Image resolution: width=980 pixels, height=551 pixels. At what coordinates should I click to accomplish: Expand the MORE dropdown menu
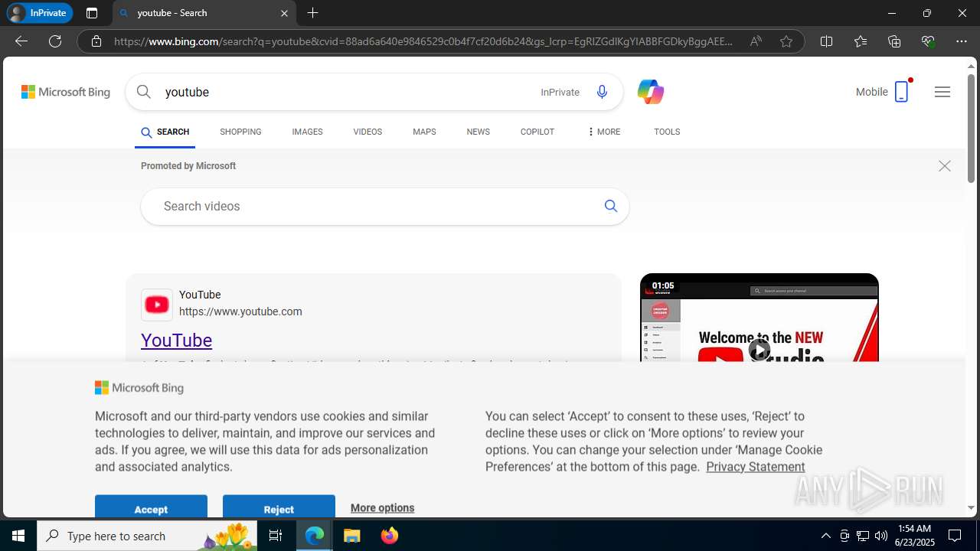pyautogui.click(x=604, y=132)
